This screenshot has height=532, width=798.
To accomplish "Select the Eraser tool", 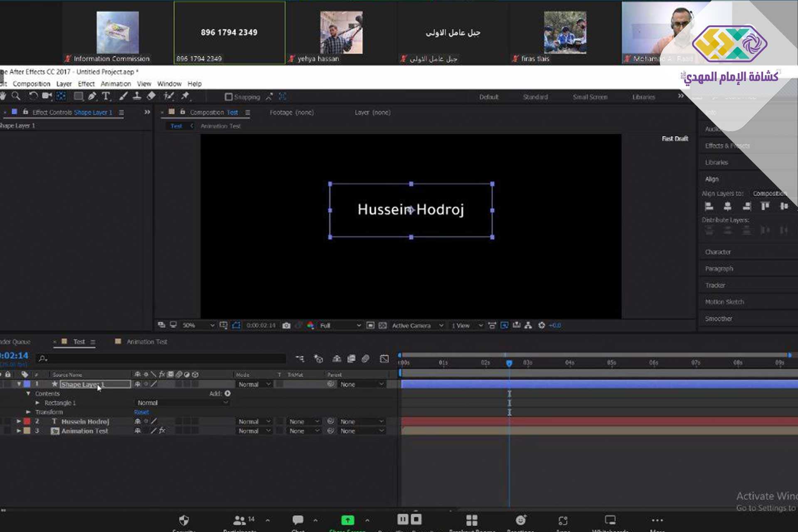I will [x=151, y=96].
